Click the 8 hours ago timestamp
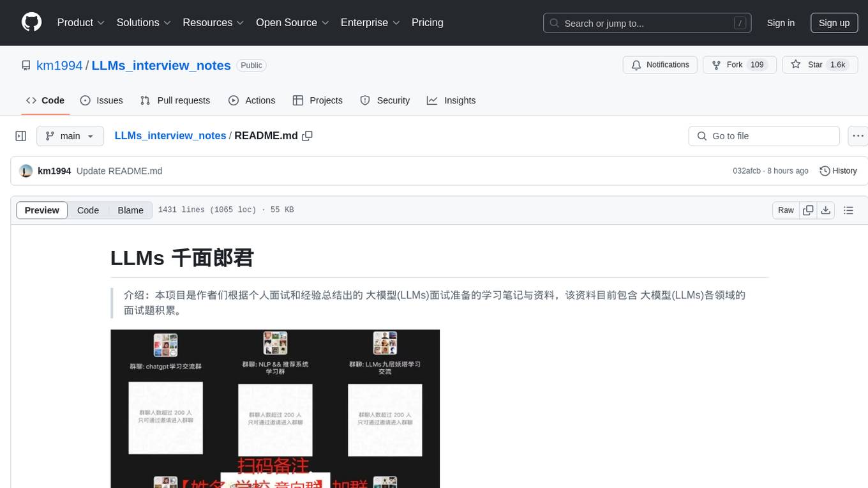This screenshot has width=868, height=488. (788, 171)
